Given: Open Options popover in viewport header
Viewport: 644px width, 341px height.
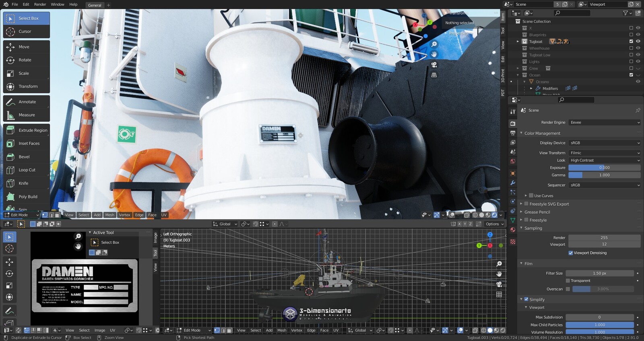Looking at the screenshot, I should click(494, 224).
